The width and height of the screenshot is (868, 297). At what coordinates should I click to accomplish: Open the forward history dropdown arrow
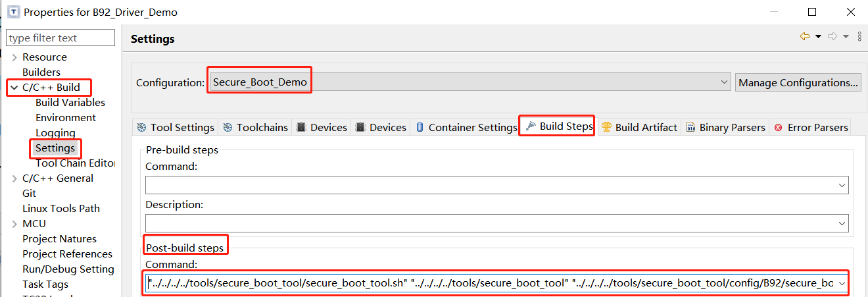click(846, 37)
